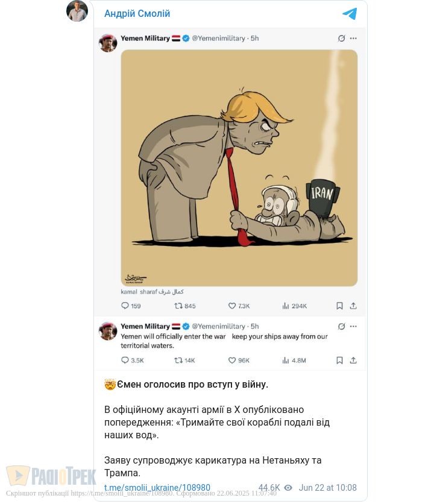
Task: Click the Андрій Смолій channel name
Action: point(137,13)
